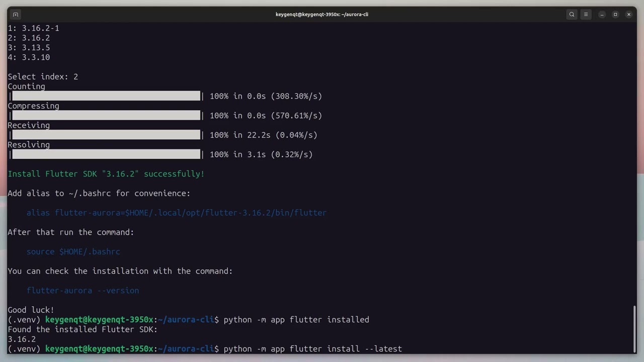The image size is (644, 362).
Task: Close the terminal window
Action: [629, 15]
